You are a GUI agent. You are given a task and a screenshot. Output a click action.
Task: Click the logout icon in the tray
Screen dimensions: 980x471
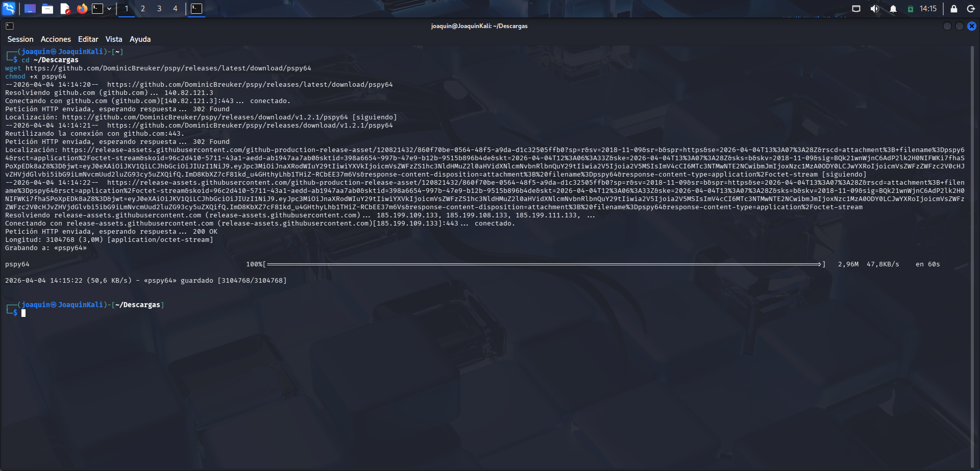tap(971, 9)
